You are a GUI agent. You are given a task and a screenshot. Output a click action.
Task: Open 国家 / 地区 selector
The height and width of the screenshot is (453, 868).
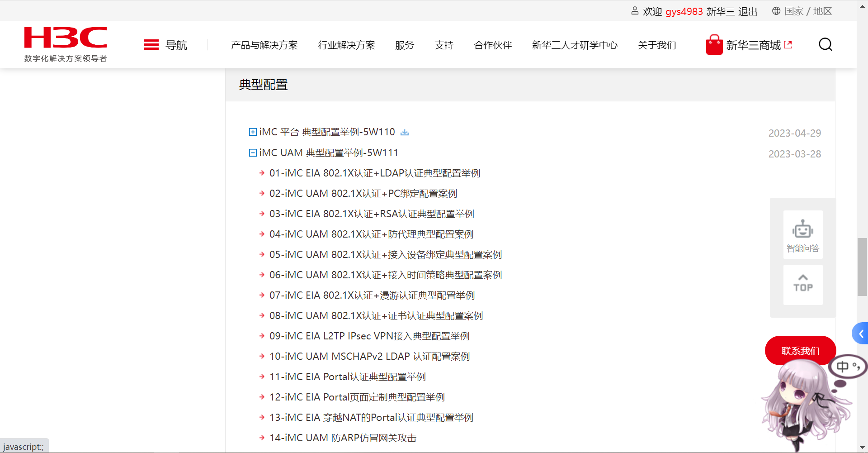808,11
